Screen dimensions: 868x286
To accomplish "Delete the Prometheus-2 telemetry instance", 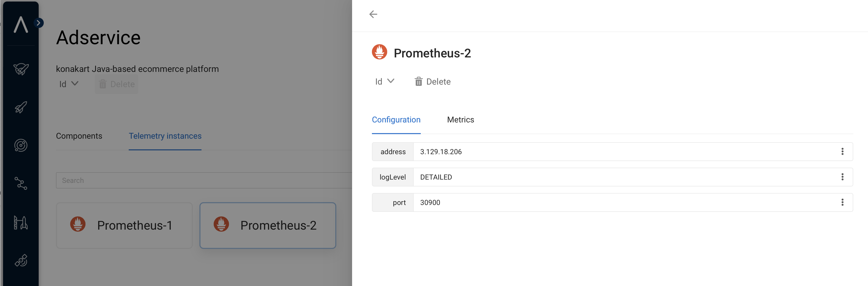I will 433,82.
